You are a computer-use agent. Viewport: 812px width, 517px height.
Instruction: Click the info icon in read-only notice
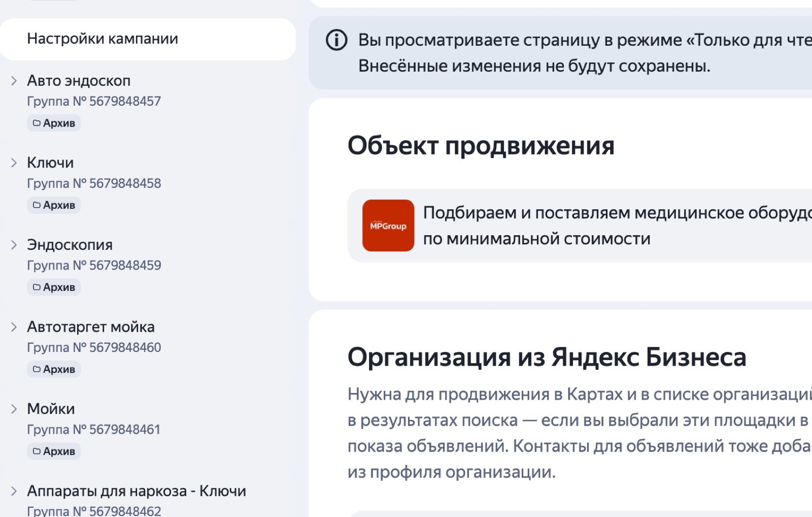(x=336, y=40)
